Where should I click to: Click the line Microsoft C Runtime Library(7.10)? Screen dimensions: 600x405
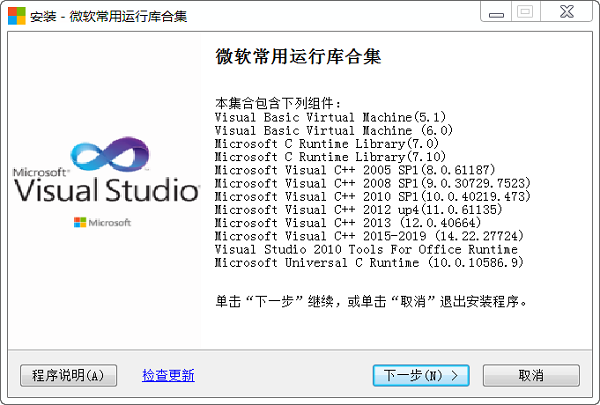[x=330, y=157]
